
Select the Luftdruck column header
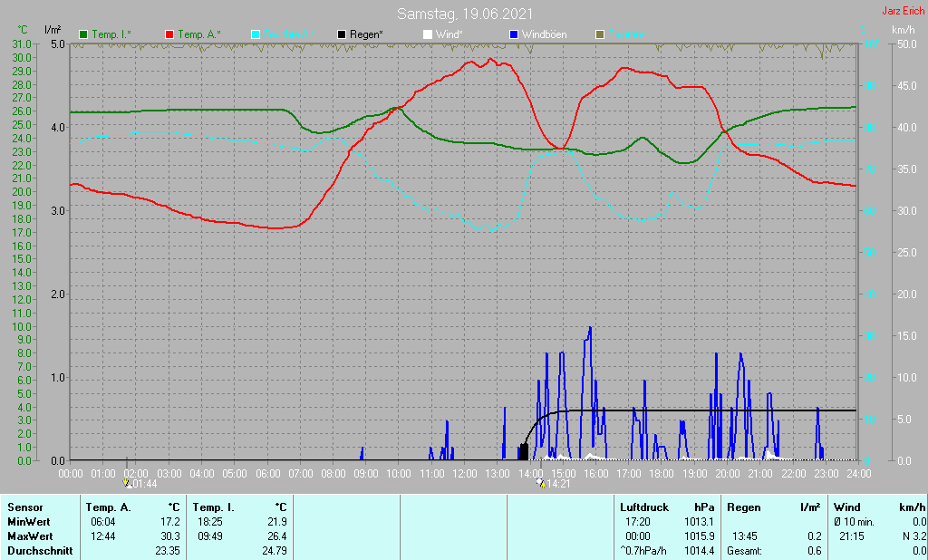click(643, 507)
